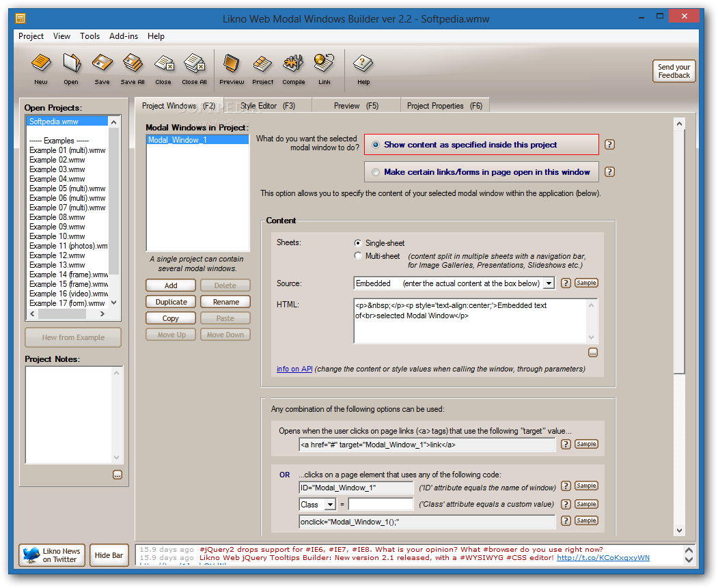Click the Duplicate button
Image resolution: width=718 pixels, height=588 pixels.
171,302
